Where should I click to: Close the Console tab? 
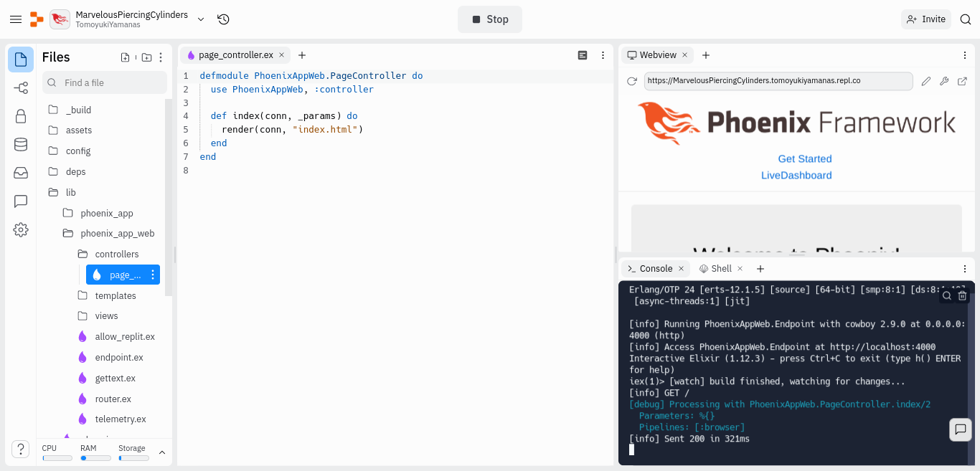click(682, 269)
